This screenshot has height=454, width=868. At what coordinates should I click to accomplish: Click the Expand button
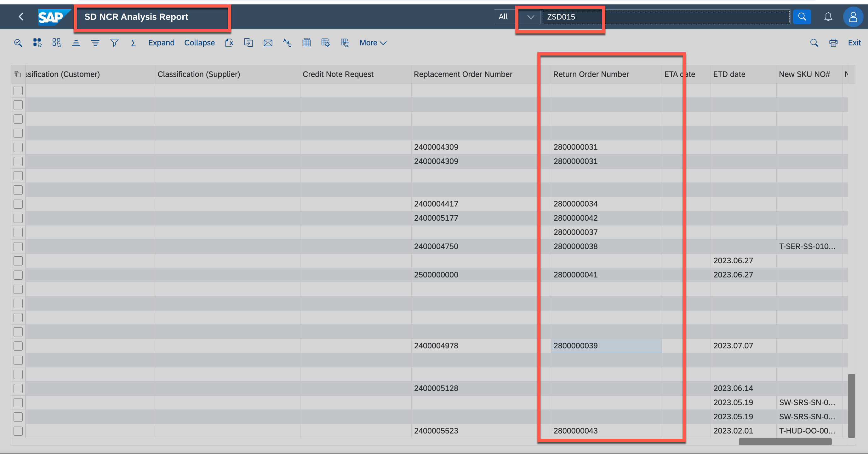pyautogui.click(x=161, y=43)
